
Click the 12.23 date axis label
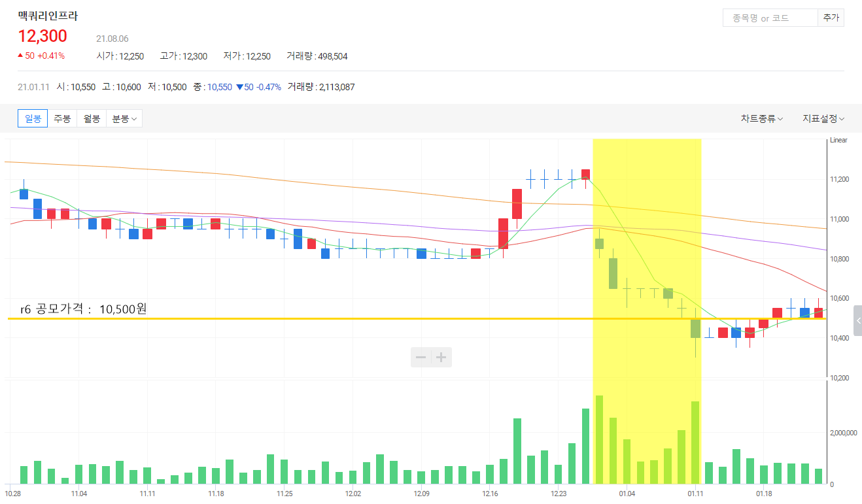click(x=559, y=494)
